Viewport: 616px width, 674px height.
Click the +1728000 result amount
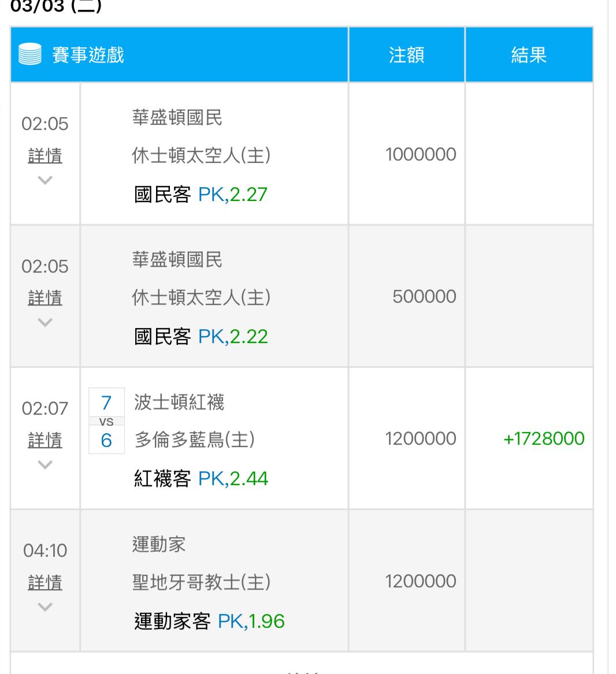click(543, 439)
